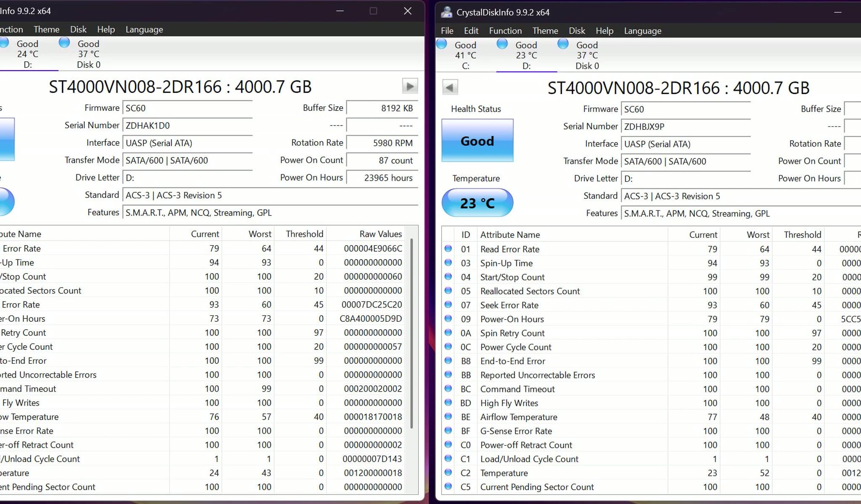Viewport: 861px width, 504px height.
Task: Open Help menu in right window
Action: (605, 31)
